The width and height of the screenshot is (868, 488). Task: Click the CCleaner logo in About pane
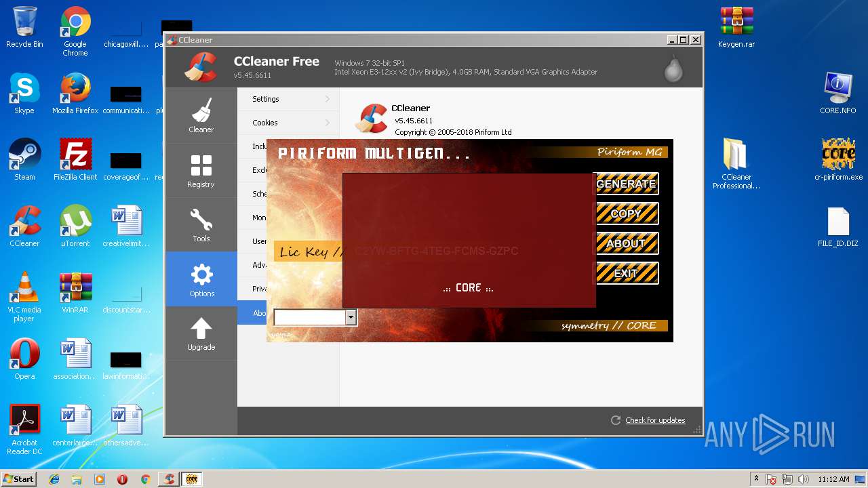coord(372,119)
